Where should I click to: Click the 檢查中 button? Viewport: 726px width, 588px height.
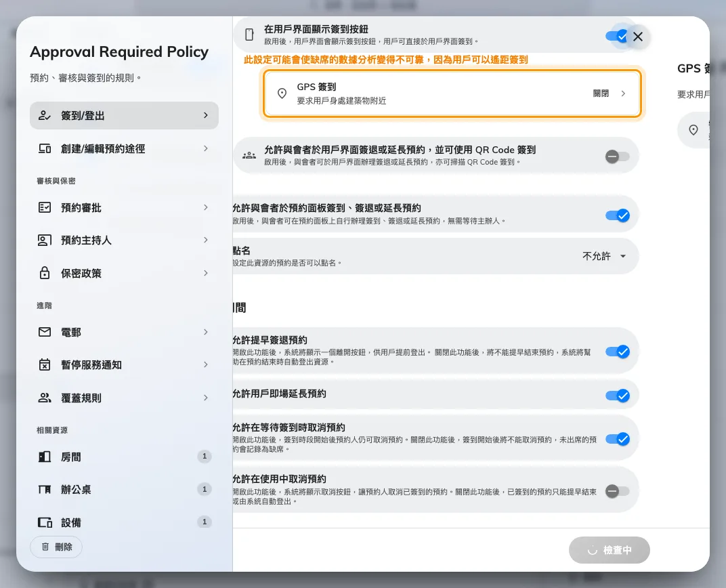click(x=610, y=550)
